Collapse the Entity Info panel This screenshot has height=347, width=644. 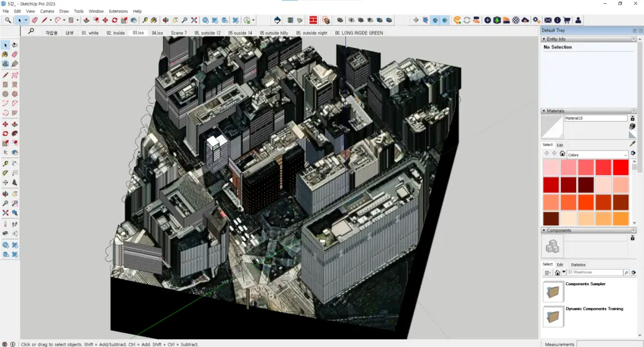[x=544, y=39]
